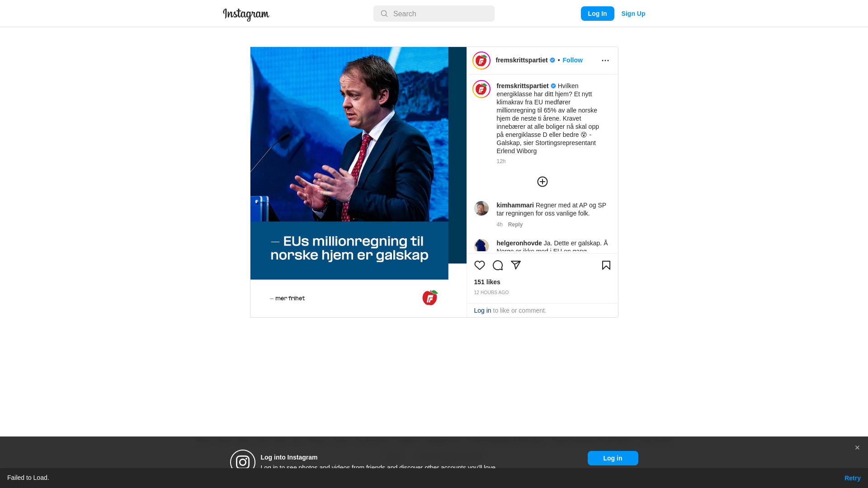
Task: Click the Instagram logo
Action: click(x=246, y=14)
